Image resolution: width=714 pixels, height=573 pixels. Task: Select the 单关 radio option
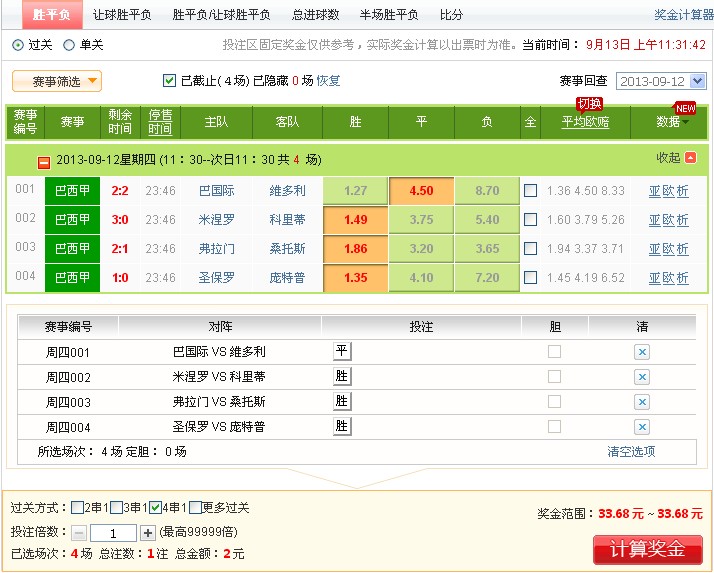[x=69, y=45]
